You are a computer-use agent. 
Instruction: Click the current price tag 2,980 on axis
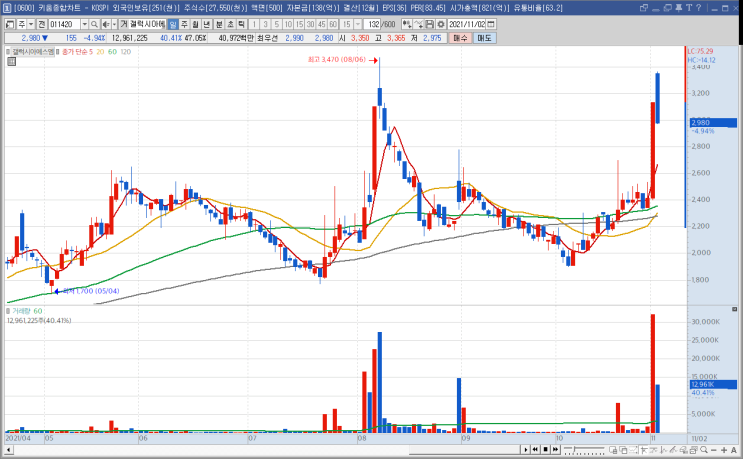click(713, 123)
